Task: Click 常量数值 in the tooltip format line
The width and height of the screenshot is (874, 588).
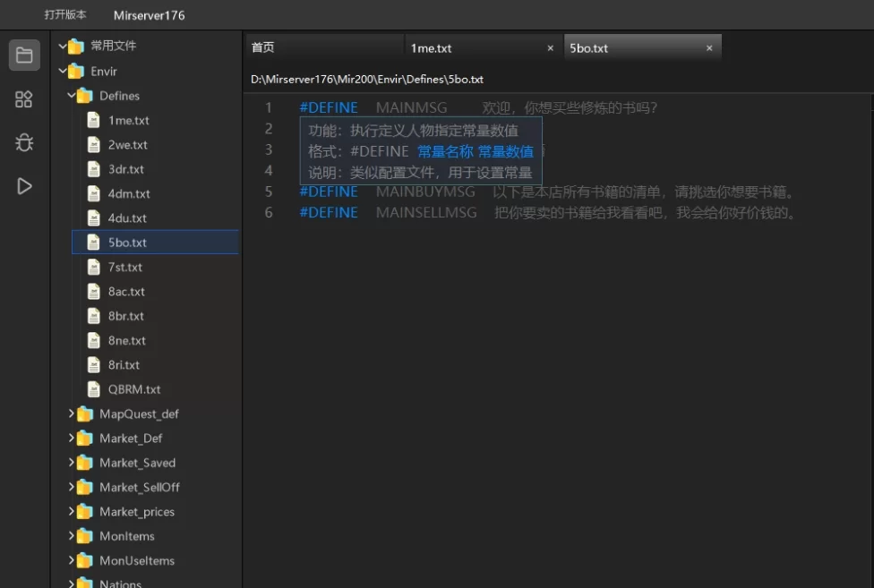Action: (x=506, y=151)
